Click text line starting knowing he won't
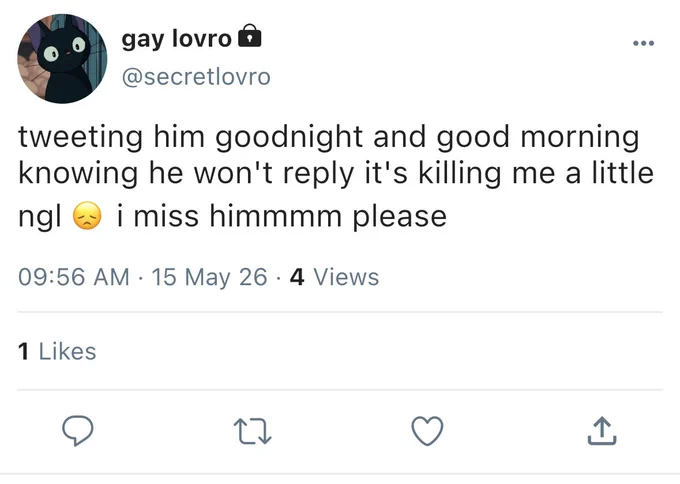680x484 pixels. (336, 173)
